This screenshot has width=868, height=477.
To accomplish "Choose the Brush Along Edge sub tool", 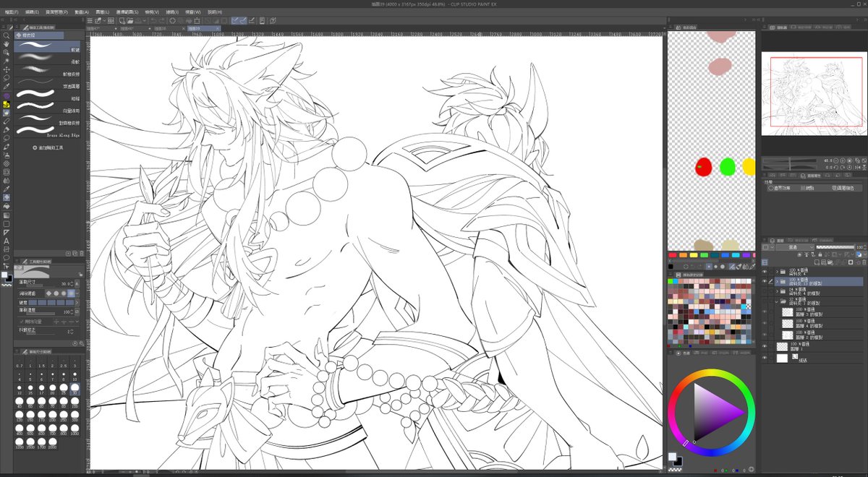I will [x=49, y=130].
